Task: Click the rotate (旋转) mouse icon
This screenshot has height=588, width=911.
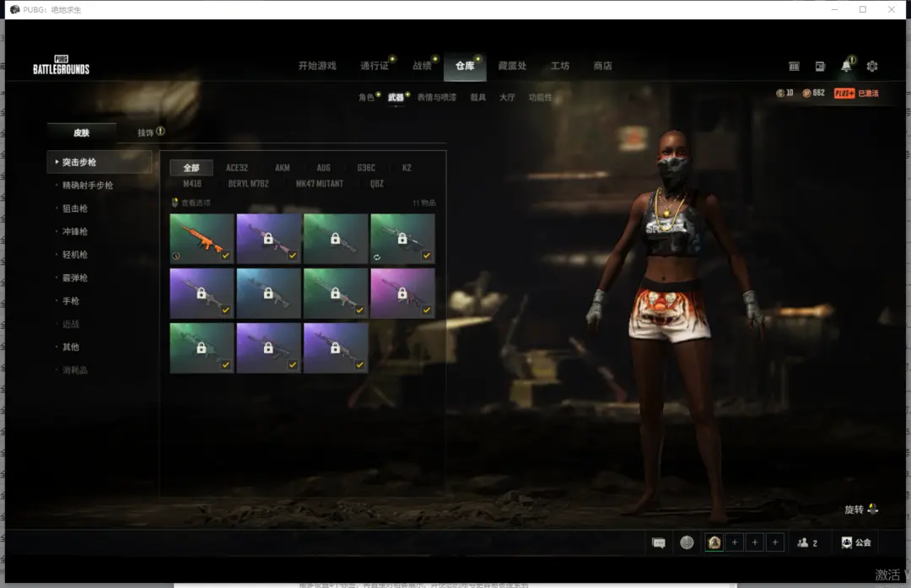Action: point(873,509)
